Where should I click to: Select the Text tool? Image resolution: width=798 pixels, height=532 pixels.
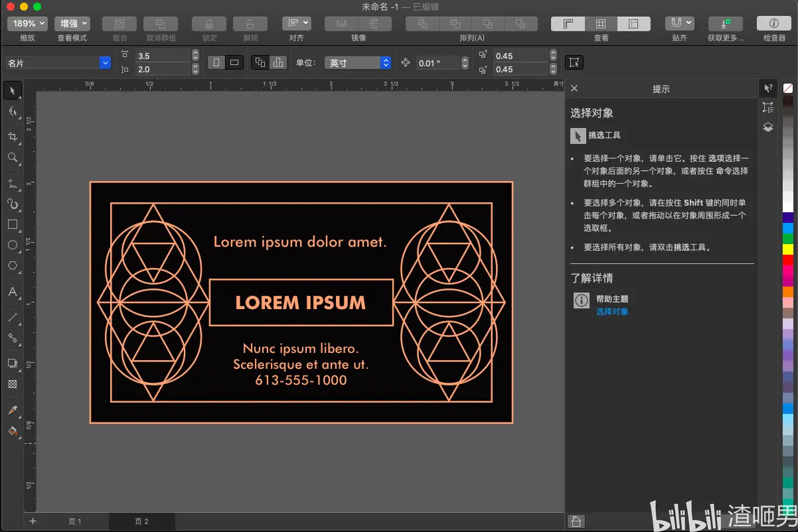click(x=12, y=292)
